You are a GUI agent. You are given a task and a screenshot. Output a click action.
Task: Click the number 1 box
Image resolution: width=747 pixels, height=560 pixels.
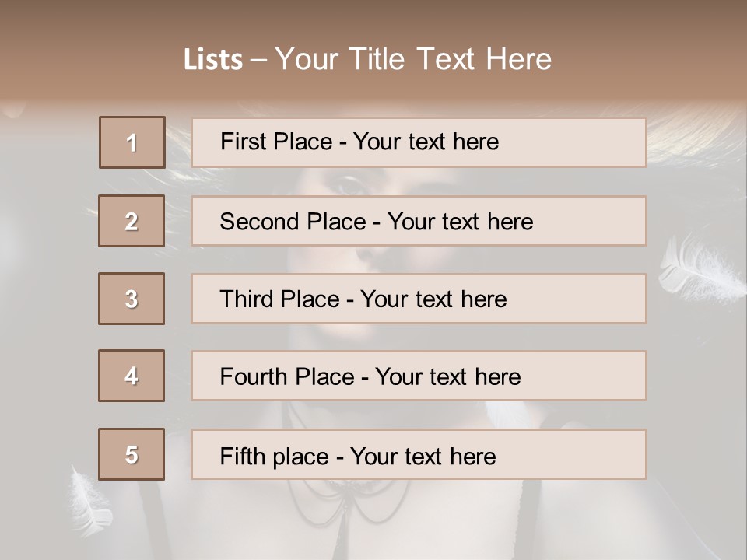click(132, 142)
